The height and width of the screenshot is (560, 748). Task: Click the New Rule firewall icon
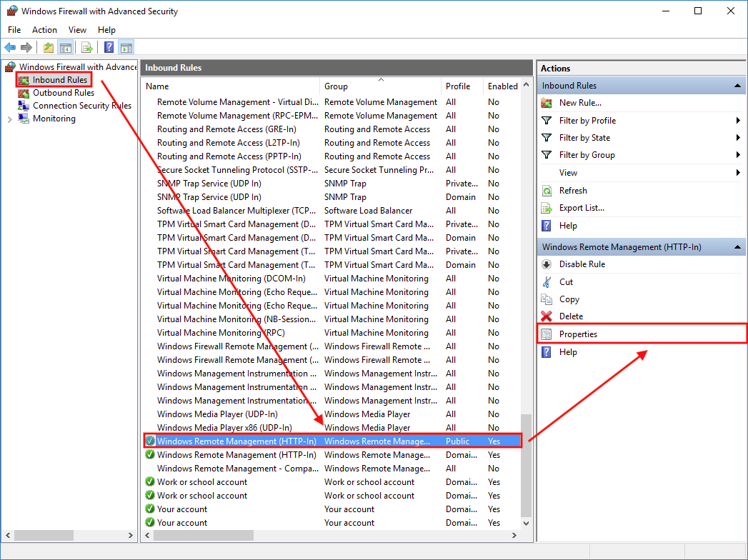point(547,103)
